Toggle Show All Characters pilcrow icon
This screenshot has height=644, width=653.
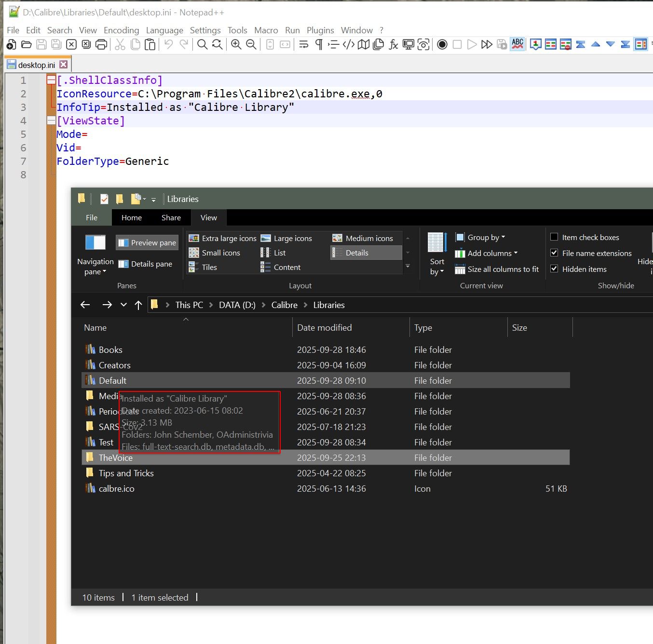coord(319,45)
